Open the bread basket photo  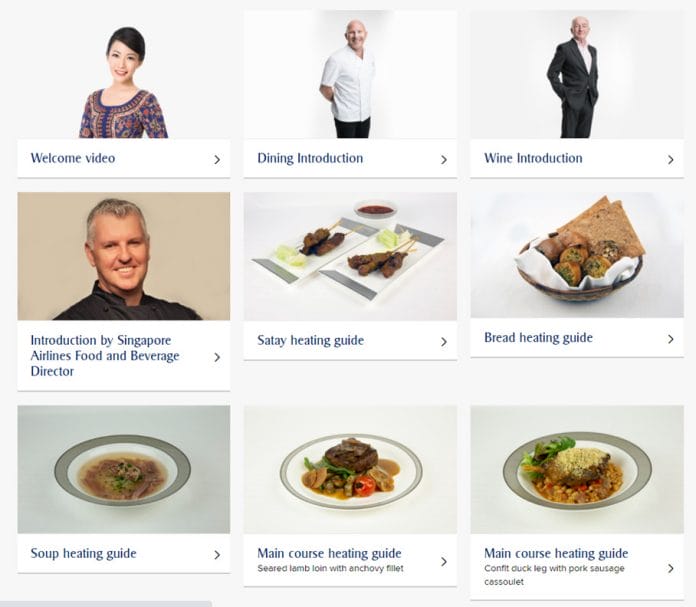click(x=577, y=255)
